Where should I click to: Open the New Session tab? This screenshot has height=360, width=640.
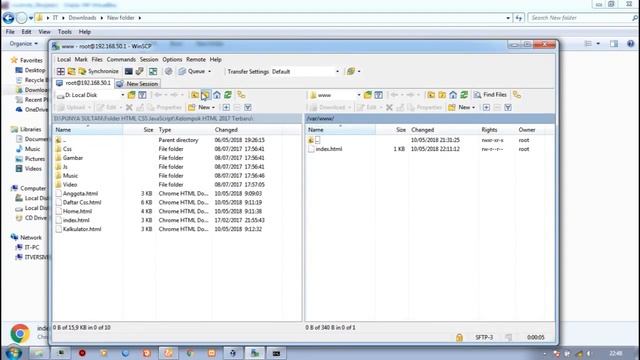coord(137,83)
